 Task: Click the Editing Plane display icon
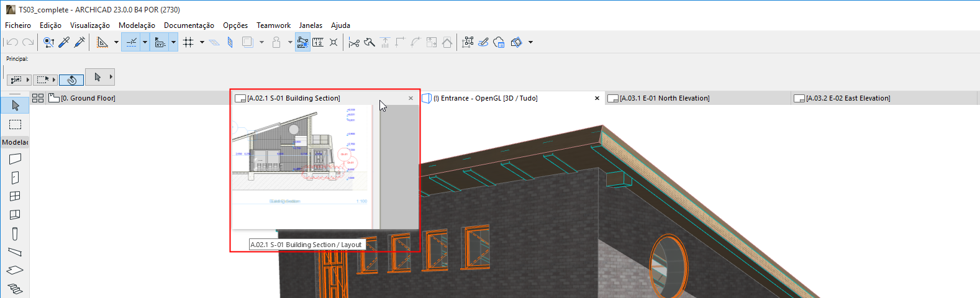click(x=214, y=42)
